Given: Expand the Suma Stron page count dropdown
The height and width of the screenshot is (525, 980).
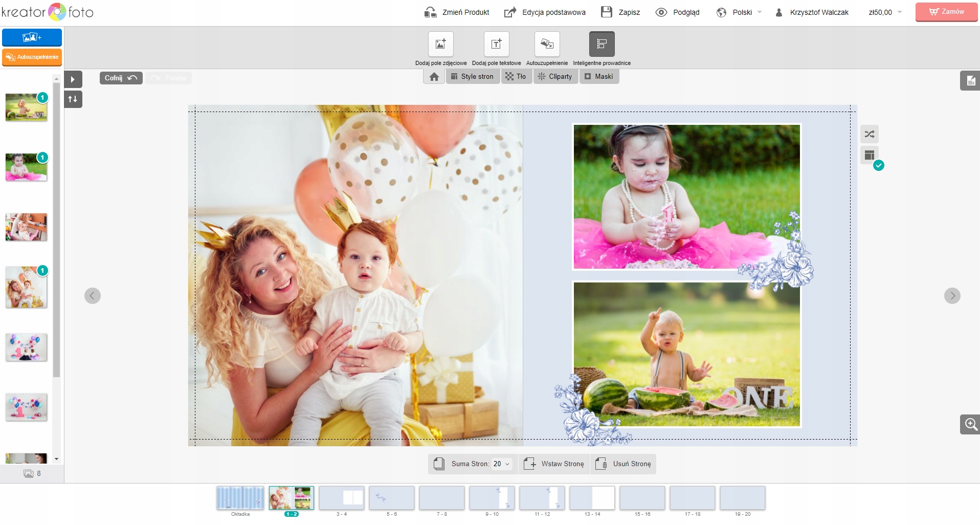Looking at the screenshot, I should (x=501, y=464).
